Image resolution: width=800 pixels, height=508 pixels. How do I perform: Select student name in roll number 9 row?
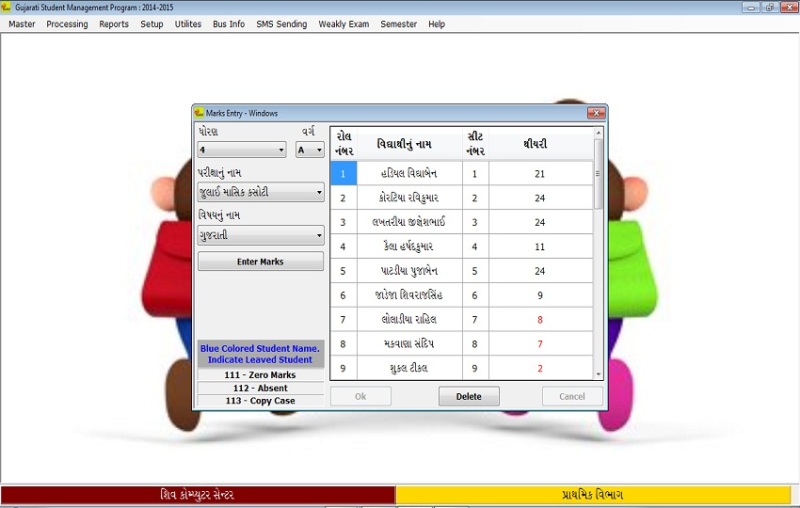(x=410, y=368)
